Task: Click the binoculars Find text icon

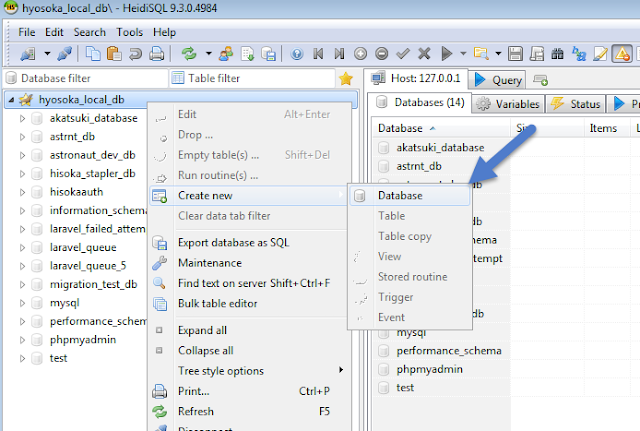Action: point(558,54)
